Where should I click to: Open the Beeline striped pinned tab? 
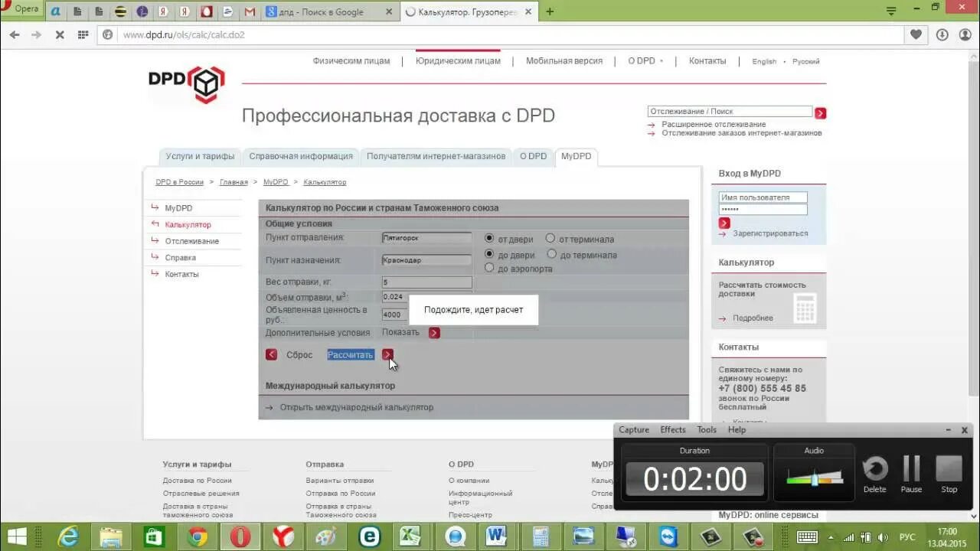[120, 11]
